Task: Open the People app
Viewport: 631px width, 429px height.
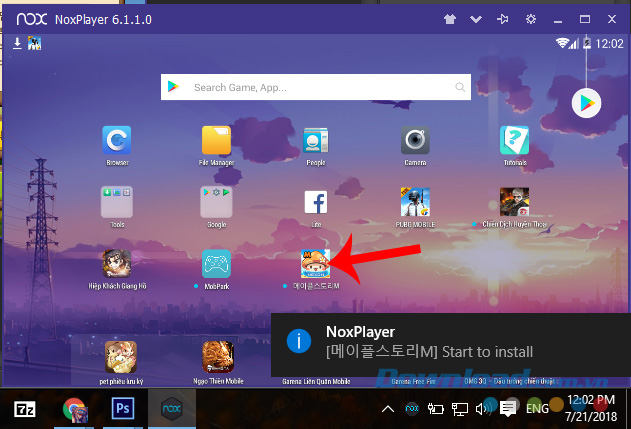Action: (x=316, y=140)
